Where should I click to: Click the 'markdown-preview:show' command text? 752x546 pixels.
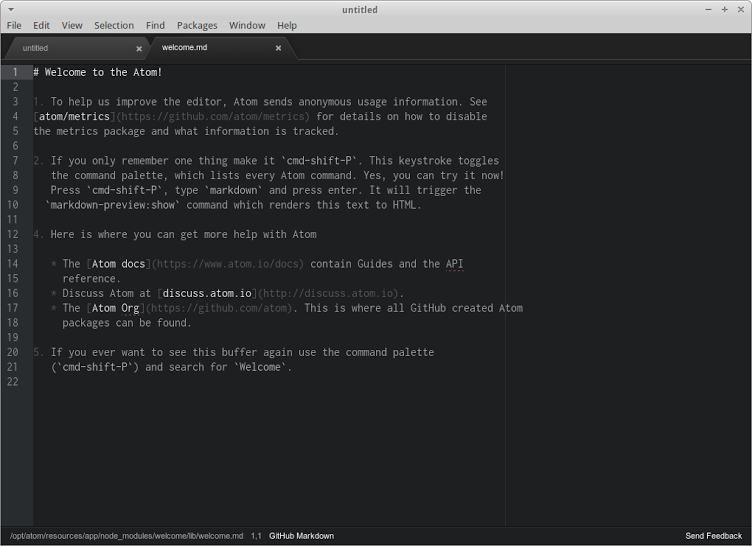113,205
